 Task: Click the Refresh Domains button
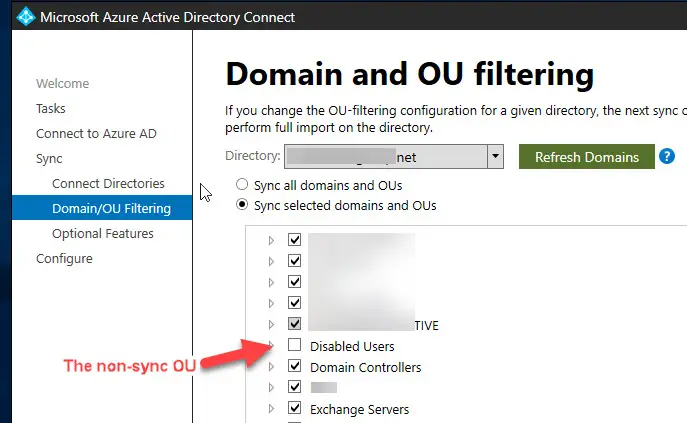click(587, 157)
